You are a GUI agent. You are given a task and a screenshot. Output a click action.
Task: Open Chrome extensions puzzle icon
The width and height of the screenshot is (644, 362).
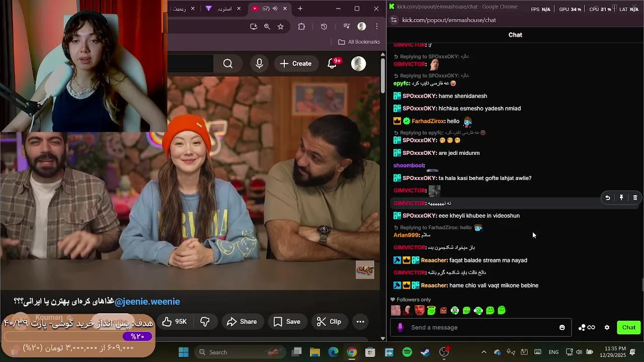[302, 26]
